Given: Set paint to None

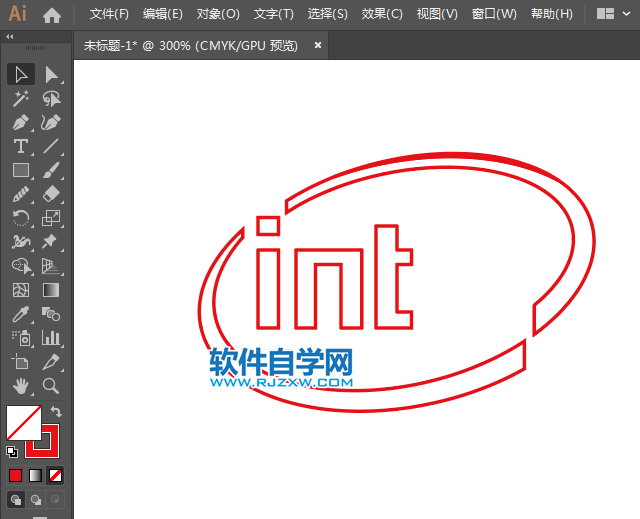Looking at the screenshot, I should [x=55, y=476].
